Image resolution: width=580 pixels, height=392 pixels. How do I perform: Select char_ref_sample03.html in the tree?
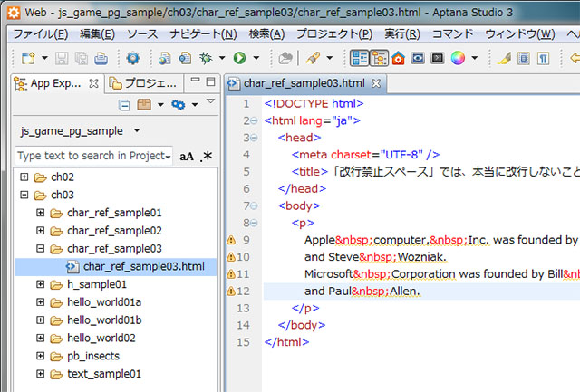click(115, 267)
